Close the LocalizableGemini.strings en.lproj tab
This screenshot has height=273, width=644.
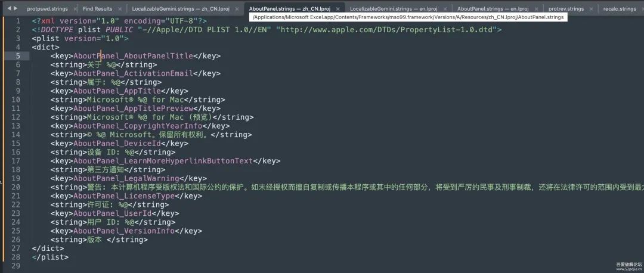pyautogui.click(x=445, y=8)
